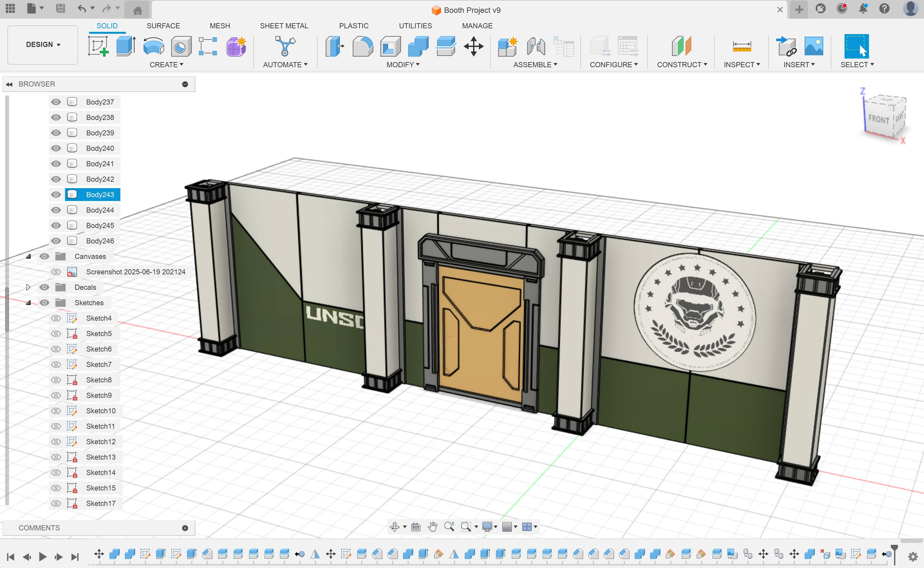Image resolution: width=924 pixels, height=568 pixels.
Task: Open the DESIGN workspace dropdown
Action: 43,45
